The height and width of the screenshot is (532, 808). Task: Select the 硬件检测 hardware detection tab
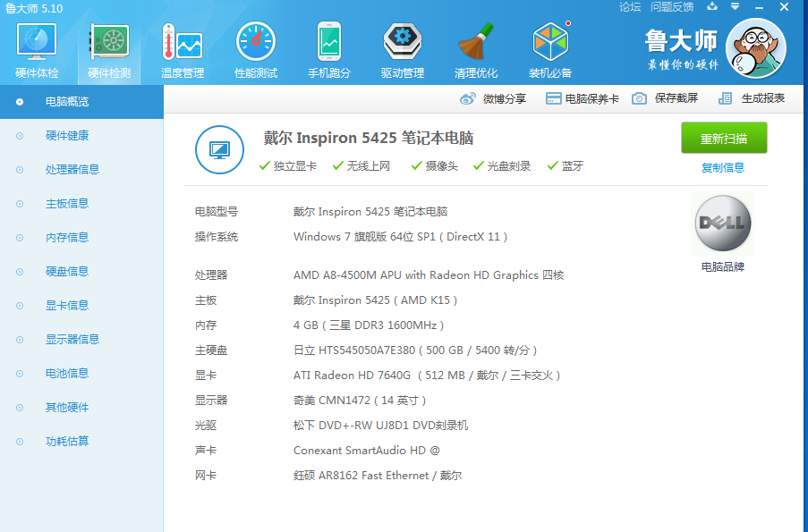pos(109,50)
